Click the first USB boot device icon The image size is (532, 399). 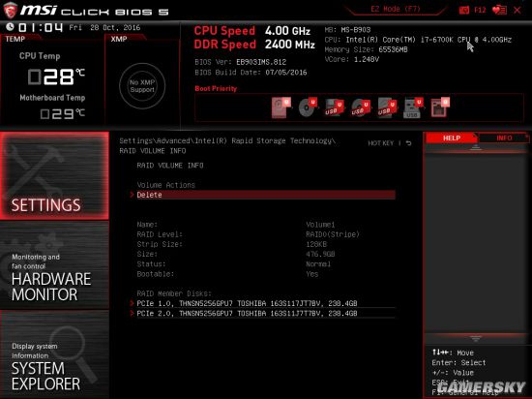click(335, 108)
